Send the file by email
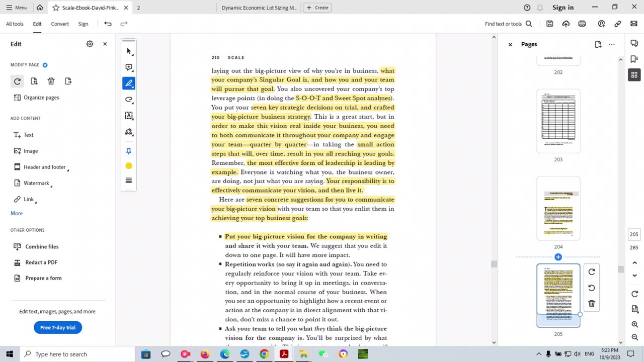Viewport: 644px width, 362px height. pyautogui.click(x=634, y=24)
